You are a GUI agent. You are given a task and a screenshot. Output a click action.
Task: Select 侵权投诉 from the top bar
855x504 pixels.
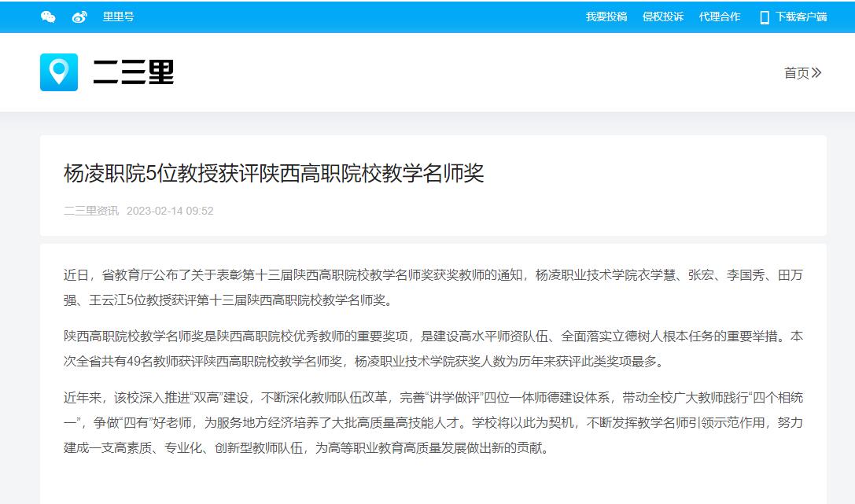coord(662,17)
